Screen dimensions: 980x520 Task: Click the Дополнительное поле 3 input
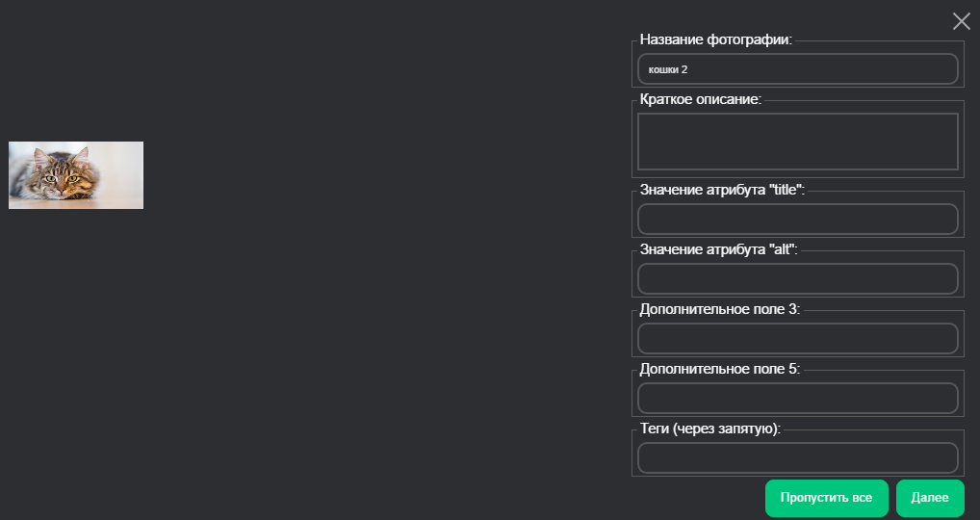[798, 338]
